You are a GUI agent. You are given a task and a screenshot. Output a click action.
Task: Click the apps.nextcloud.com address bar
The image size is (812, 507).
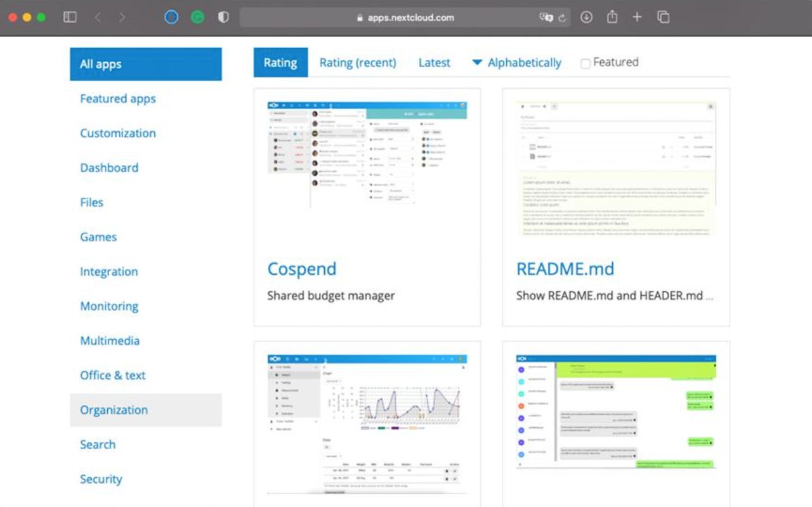point(405,18)
